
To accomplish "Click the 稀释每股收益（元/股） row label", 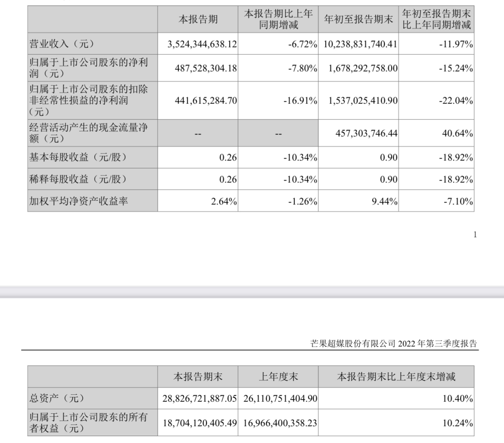I will pyautogui.click(x=78, y=179).
